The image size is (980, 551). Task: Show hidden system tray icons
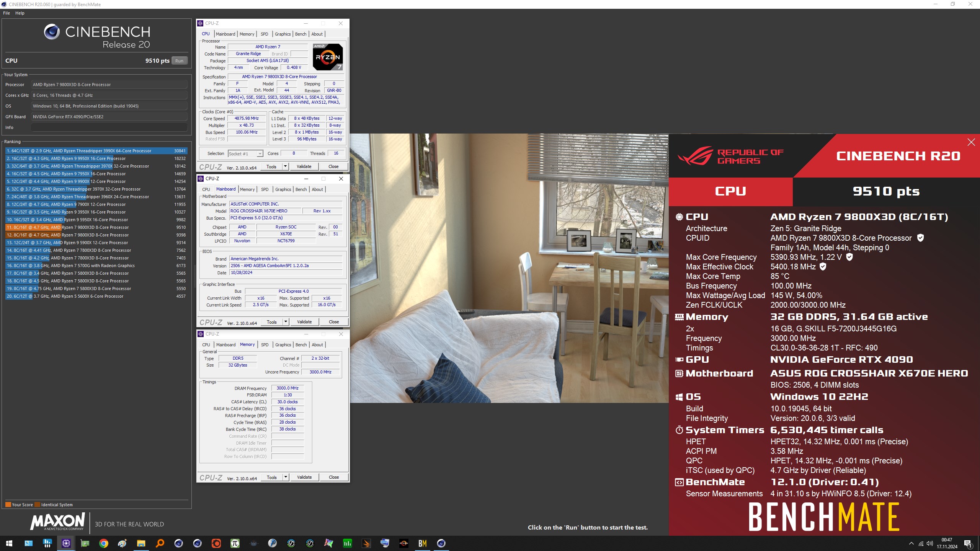(911, 543)
